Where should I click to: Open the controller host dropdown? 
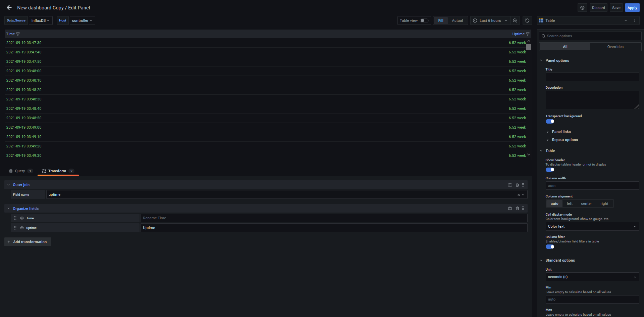[82, 20]
